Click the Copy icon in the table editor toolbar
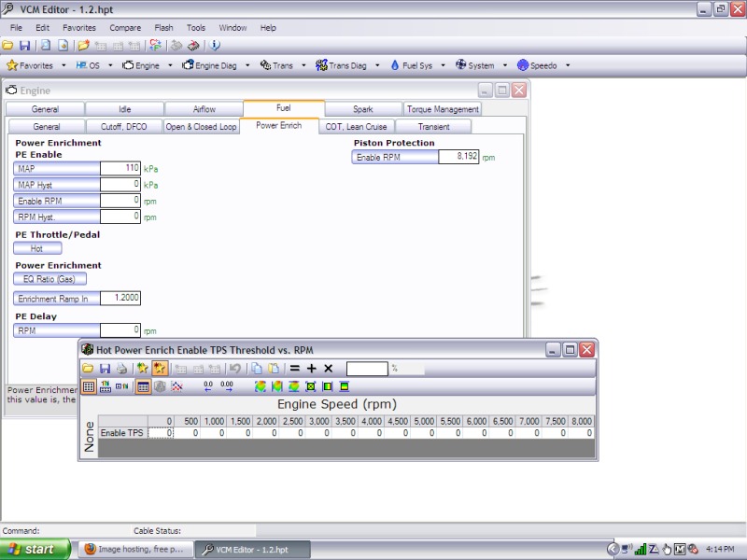 (x=256, y=368)
